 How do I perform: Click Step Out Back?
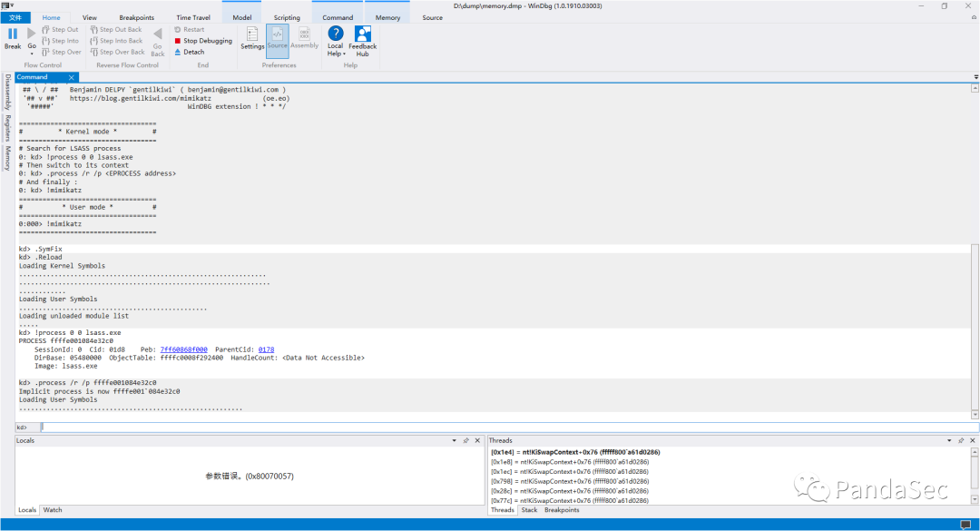point(115,29)
